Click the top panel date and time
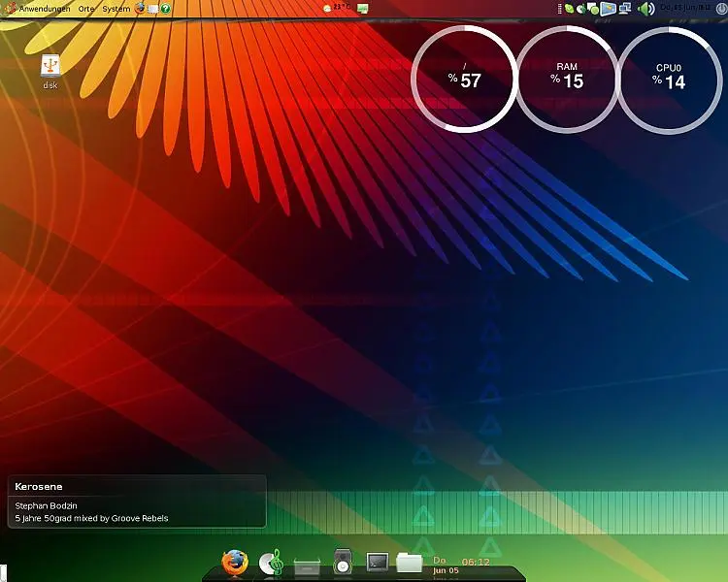The height and width of the screenshot is (582, 728). pyautogui.click(x=685, y=8)
